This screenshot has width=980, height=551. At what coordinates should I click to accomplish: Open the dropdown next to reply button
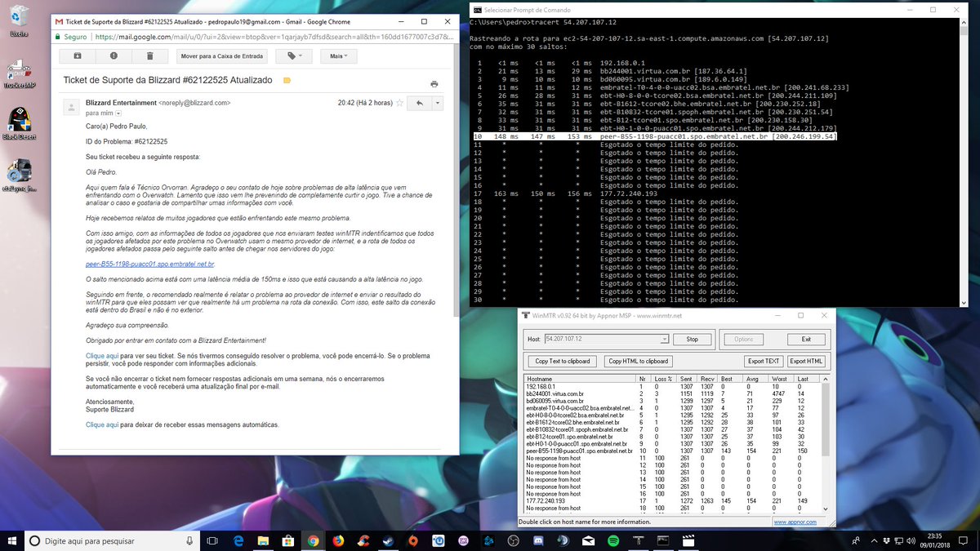[438, 104]
